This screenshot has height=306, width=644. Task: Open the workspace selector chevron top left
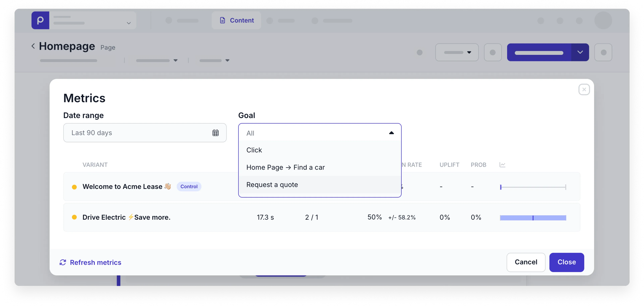tap(128, 23)
